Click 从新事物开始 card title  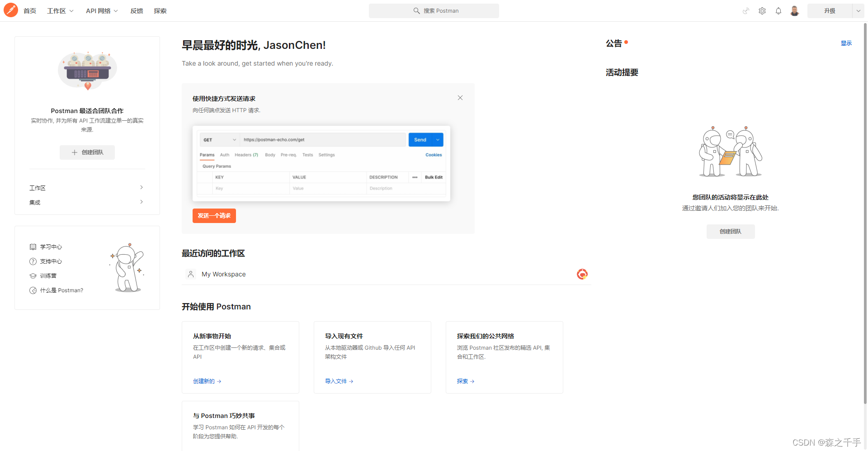tap(212, 336)
